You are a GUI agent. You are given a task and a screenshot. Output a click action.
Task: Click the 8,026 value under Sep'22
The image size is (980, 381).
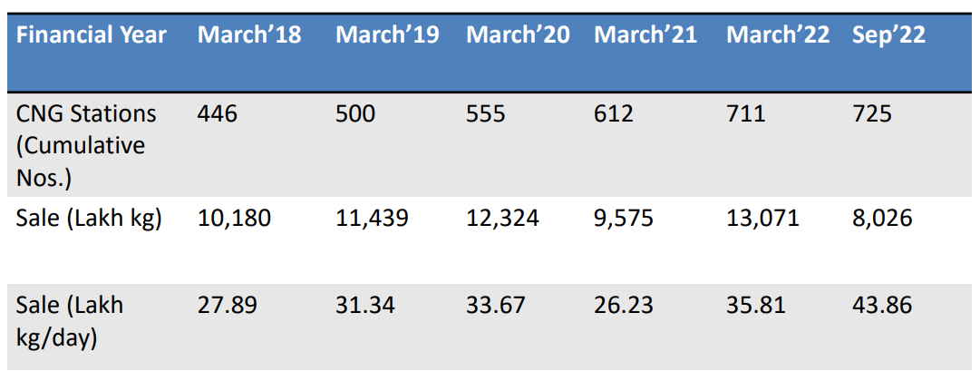(882, 219)
